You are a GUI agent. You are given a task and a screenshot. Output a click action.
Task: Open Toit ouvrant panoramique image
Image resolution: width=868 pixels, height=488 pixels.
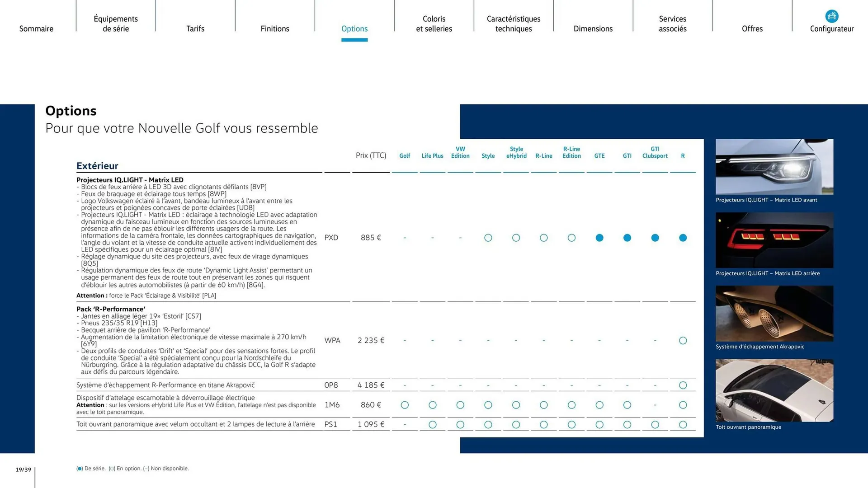(774, 390)
